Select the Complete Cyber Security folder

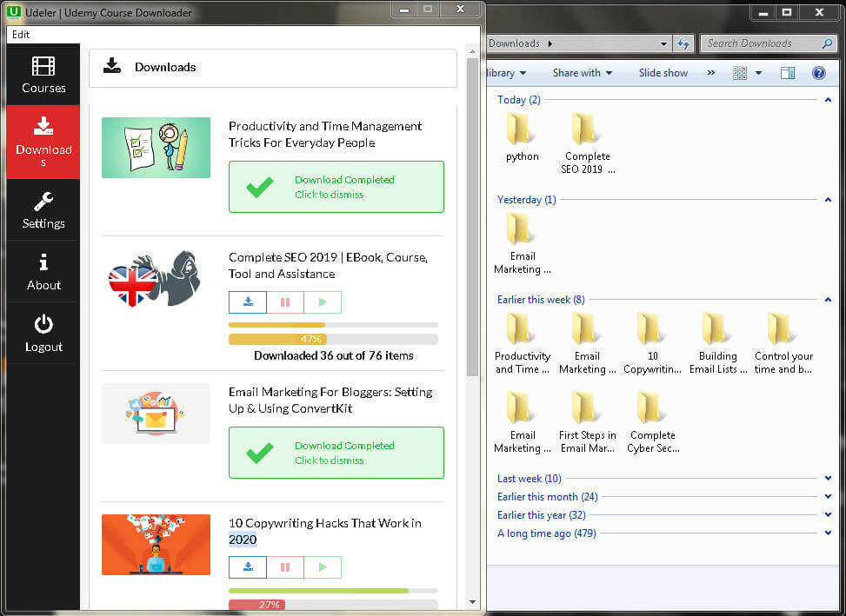coord(652,422)
